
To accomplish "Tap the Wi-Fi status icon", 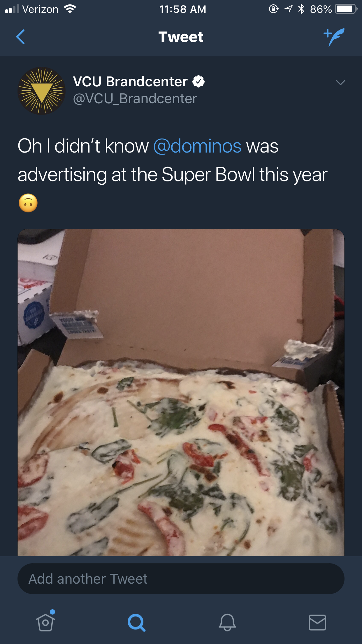I will click(70, 9).
